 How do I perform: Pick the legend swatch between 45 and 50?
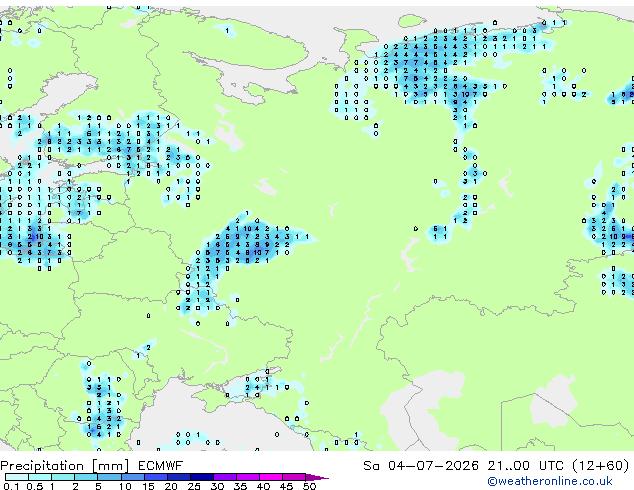(x=294, y=477)
